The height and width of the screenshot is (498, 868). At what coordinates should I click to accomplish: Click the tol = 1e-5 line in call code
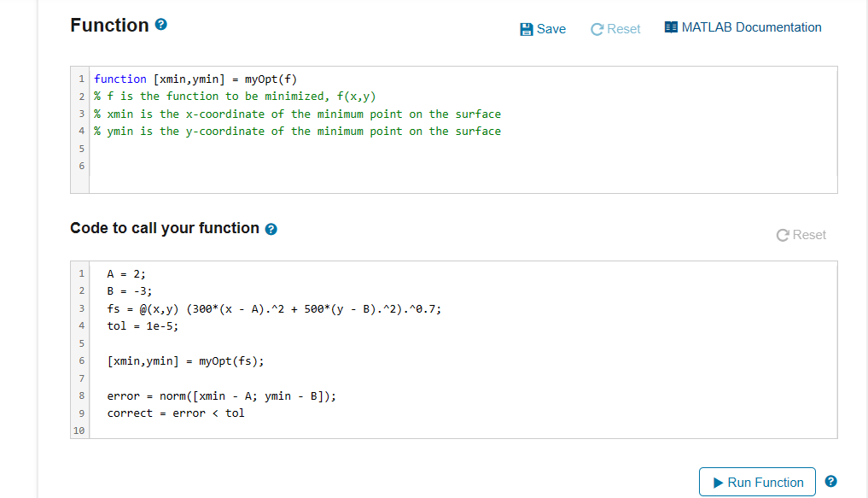point(143,326)
